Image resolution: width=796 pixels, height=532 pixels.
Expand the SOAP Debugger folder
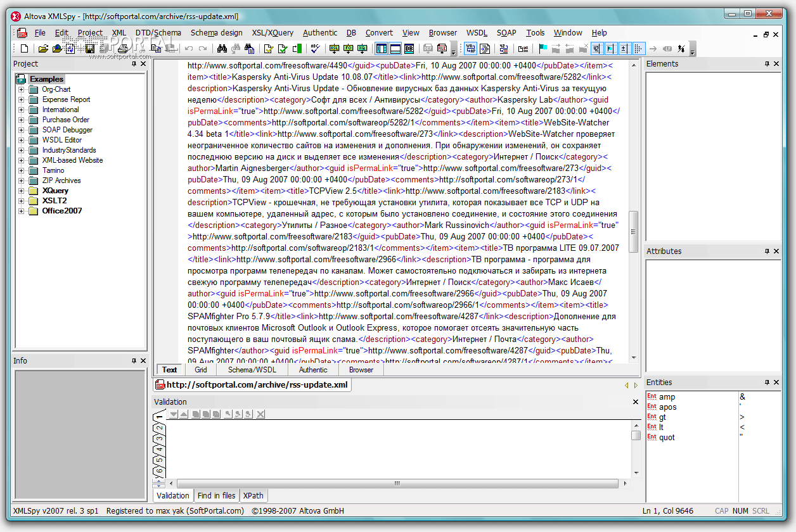pos(21,130)
